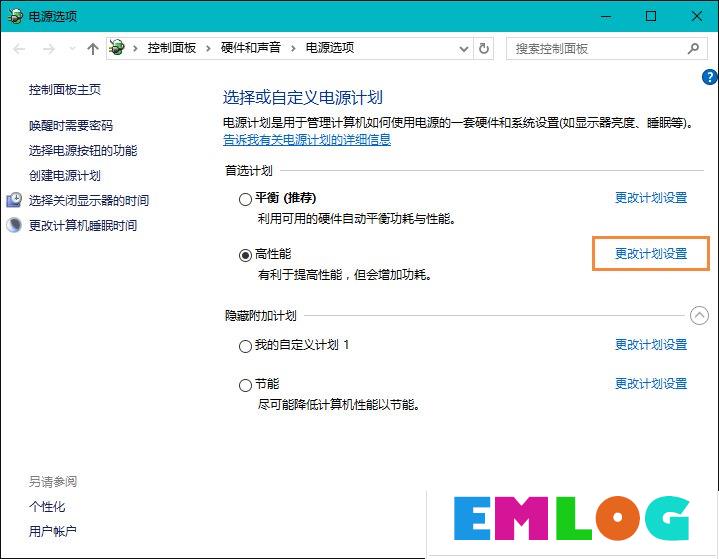Viewport: 719px width, 559px height.
Task: Open help with the blue question mark
Action: [709, 77]
